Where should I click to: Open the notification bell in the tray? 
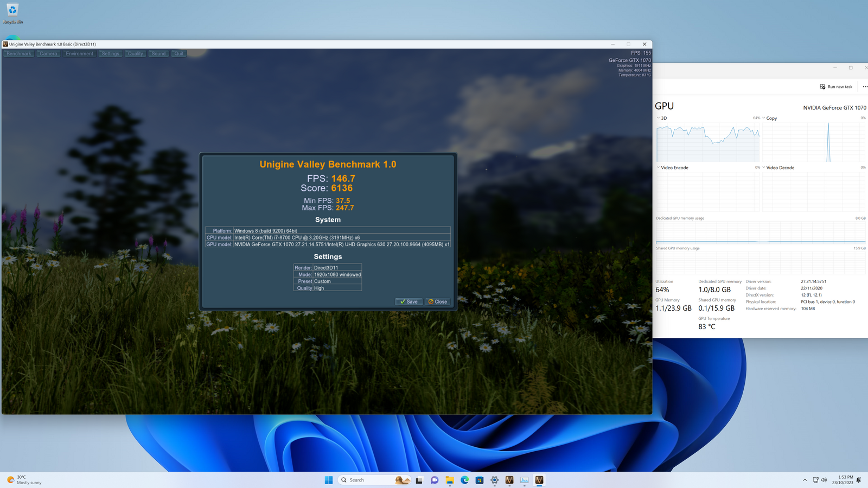[x=859, y=480]
